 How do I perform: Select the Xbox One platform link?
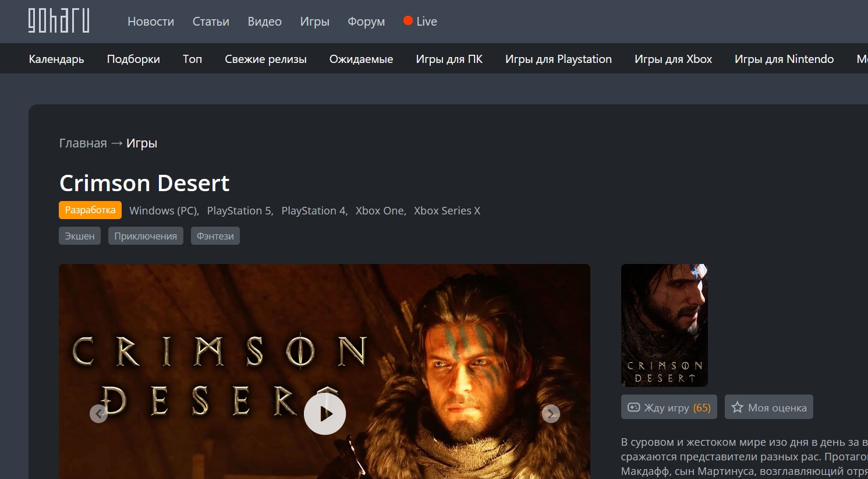[380, 211]
